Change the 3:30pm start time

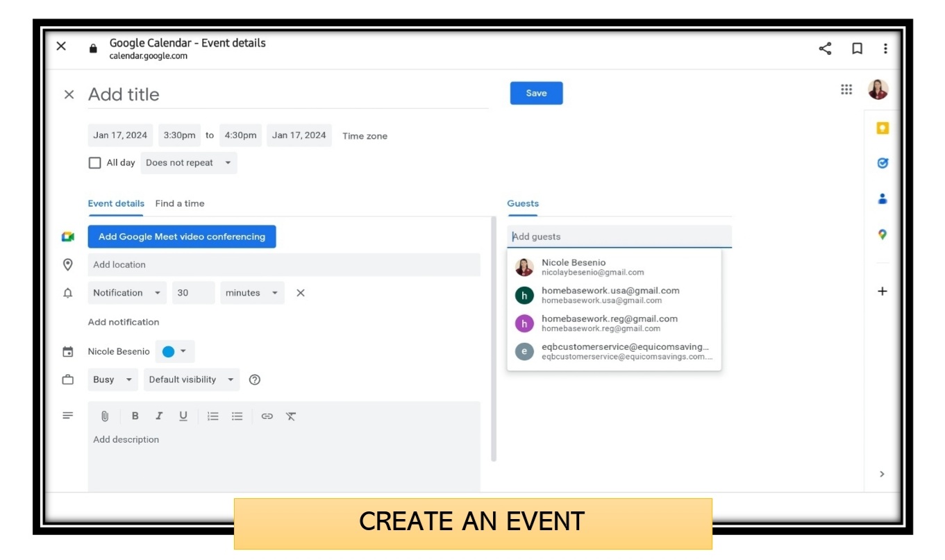(179, 135)
